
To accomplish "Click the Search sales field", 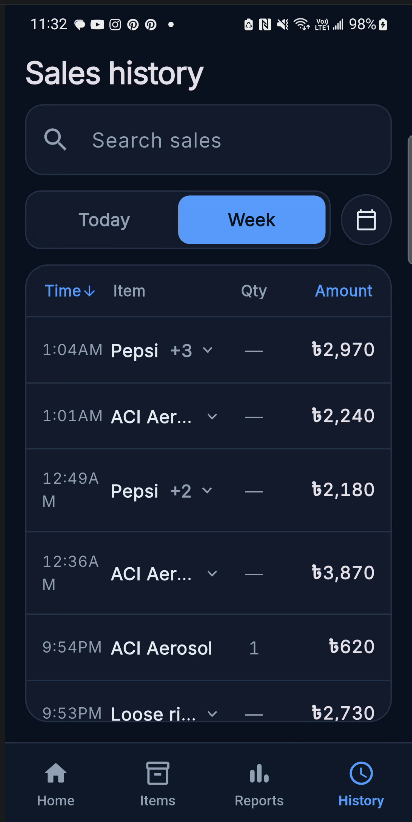I will pyautogui.click(x=208, y=139).
